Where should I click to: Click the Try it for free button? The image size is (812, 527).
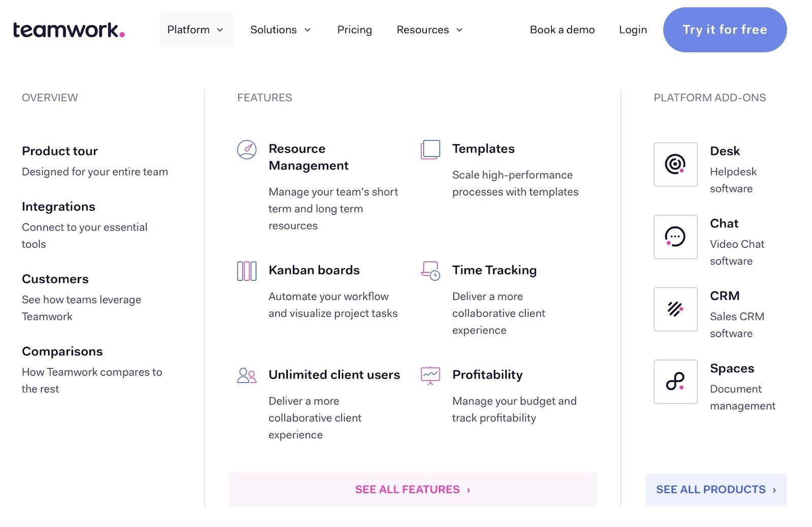(x=725, y=30)
